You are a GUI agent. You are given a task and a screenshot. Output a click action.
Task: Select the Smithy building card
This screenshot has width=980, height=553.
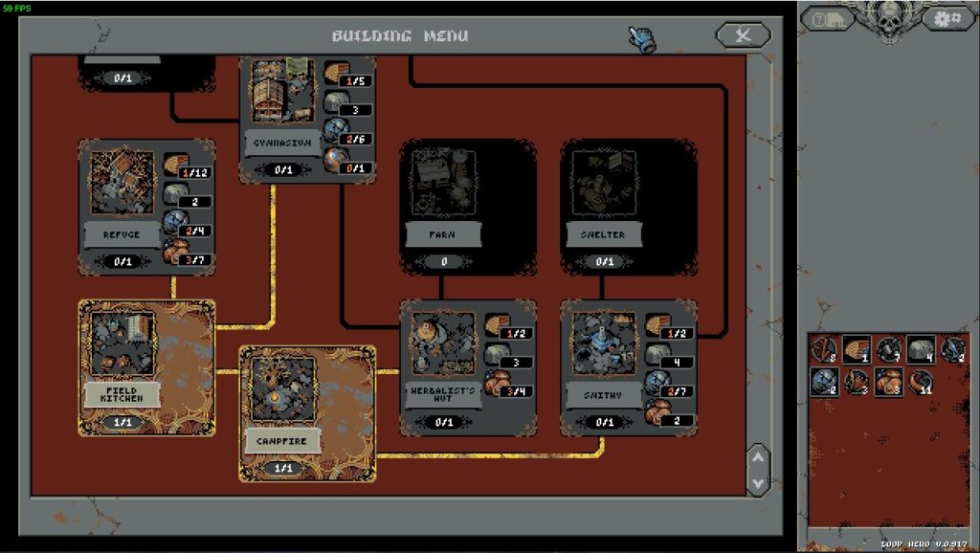coord(629,367)
